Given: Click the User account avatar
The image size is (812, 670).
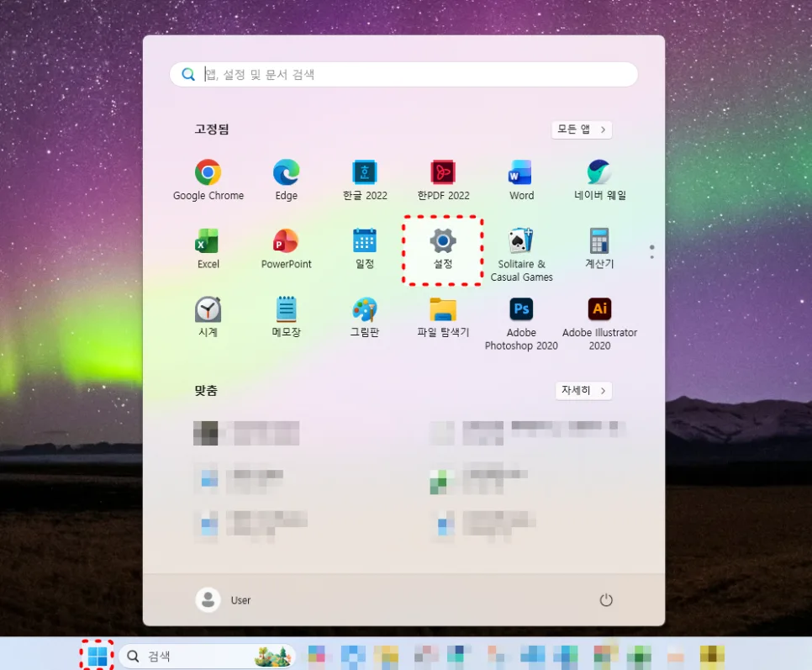Looking at the screenshot, I should coord(208,600).
